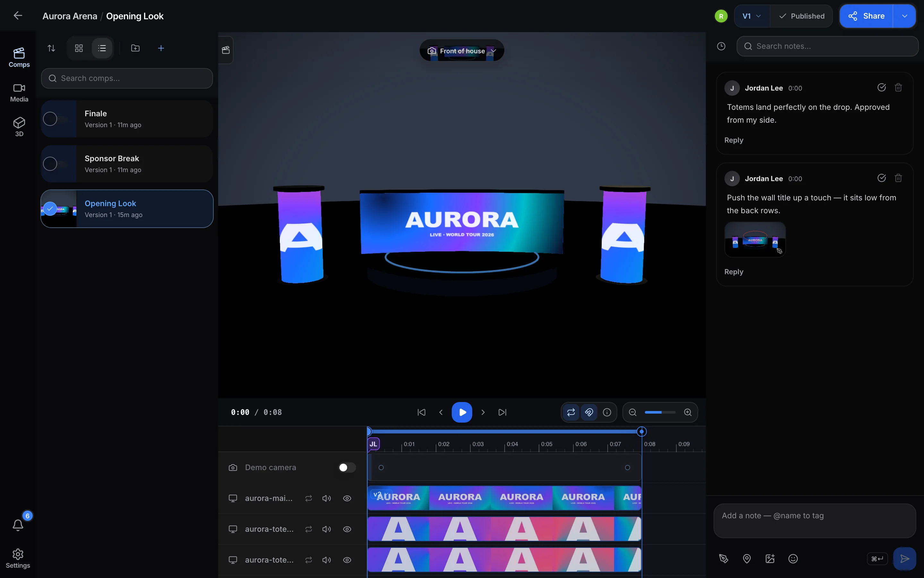Open the V1 version dropdown
This screenshot has width=924, height=578.
[x=752, y=16]
